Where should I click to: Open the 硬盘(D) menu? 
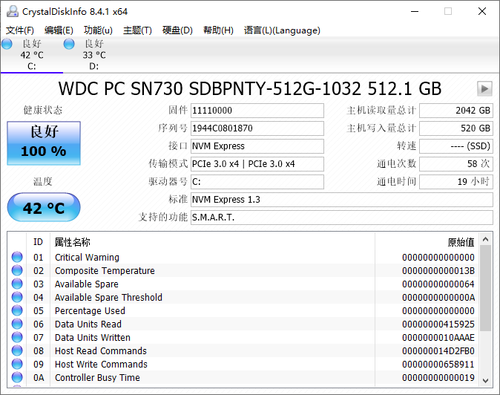click(177, 31)
